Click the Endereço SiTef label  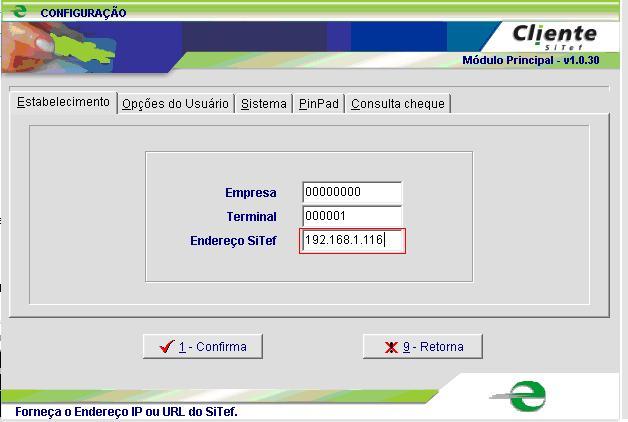pyautogui.click(x=233, y=241)
